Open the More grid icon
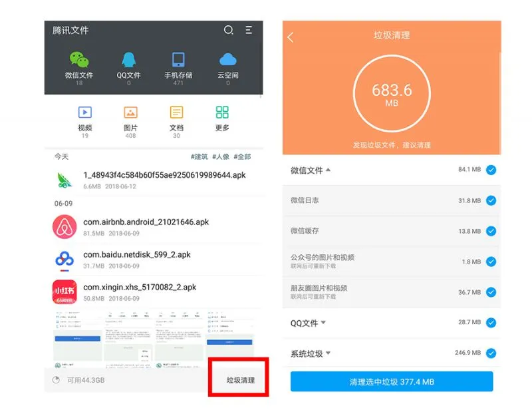 coord(222,112)
